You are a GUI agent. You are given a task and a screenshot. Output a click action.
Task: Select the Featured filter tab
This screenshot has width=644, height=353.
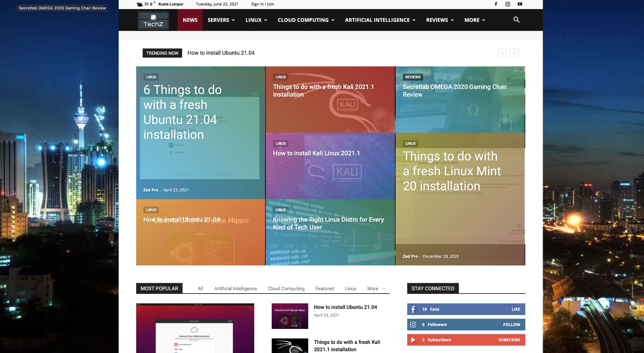click(325, 289)
